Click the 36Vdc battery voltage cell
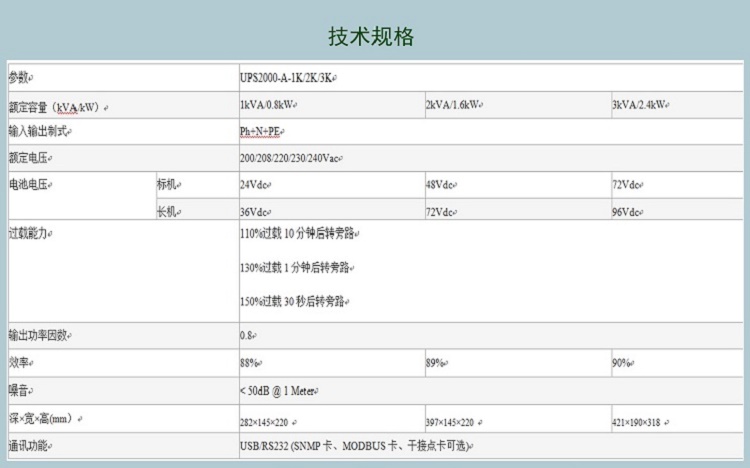750x468 pixels. 255,212
